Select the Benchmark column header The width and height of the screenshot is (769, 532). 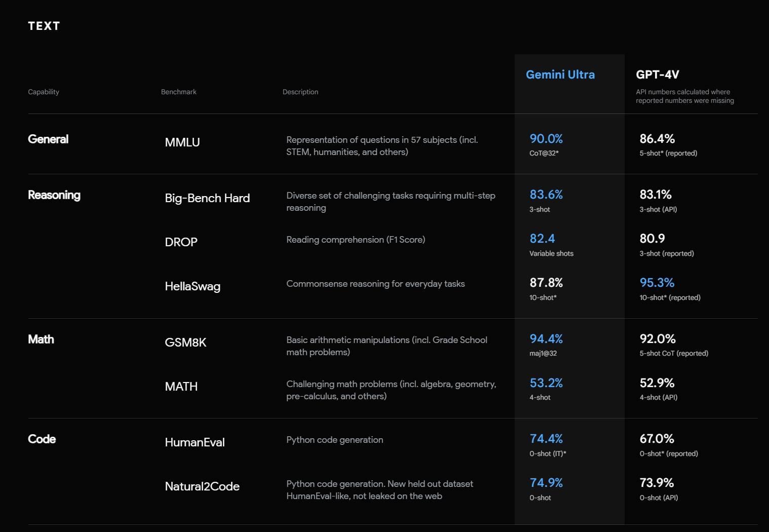pyautogui.click(x=178, y=92)
